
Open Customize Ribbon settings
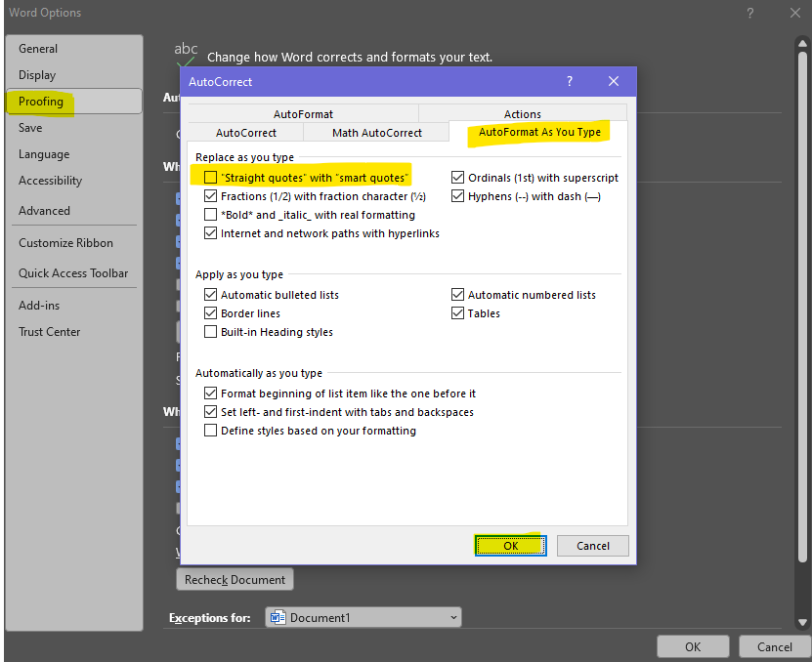(74, 243)
